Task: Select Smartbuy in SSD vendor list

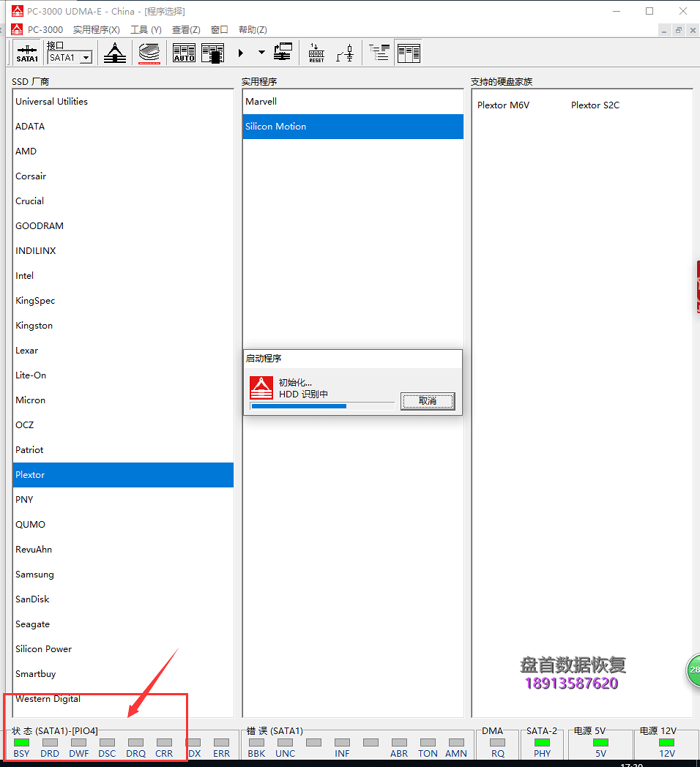Action: coord(123,674)
